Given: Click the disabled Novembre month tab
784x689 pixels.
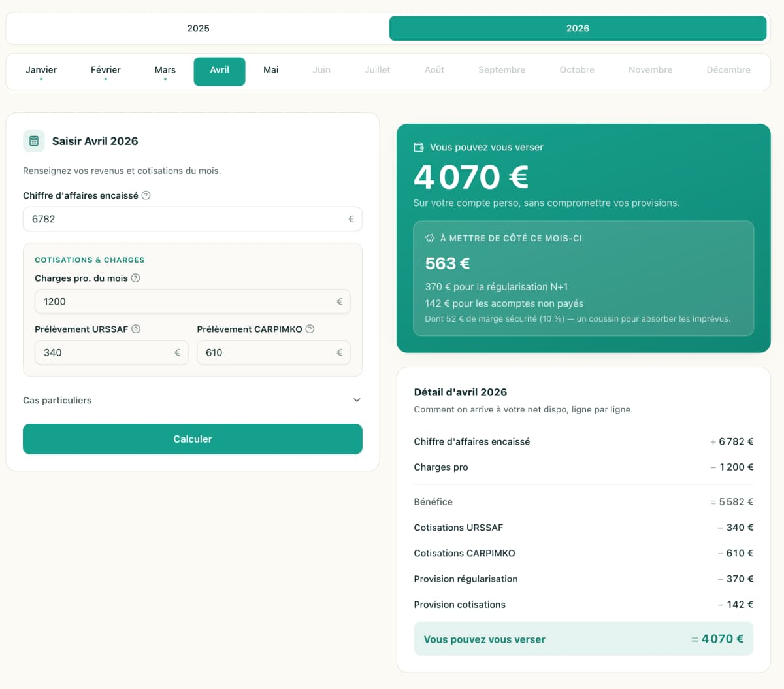Looking at the screenshot, I should tap(650, 71).
